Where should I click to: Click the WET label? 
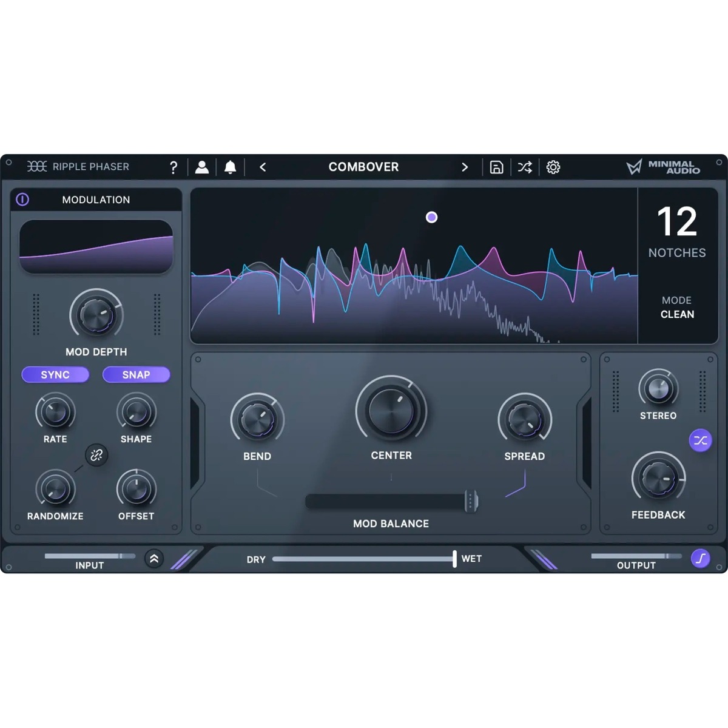471,559
